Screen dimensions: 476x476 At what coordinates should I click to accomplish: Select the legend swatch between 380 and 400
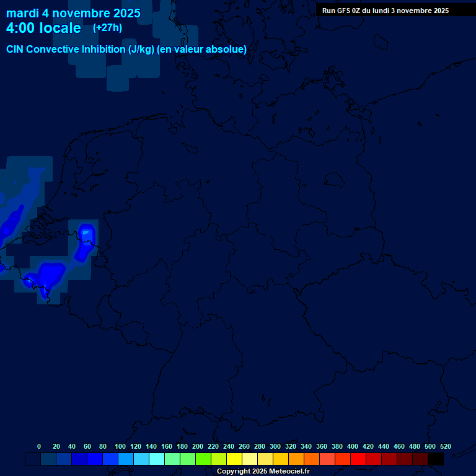(343, 459)
